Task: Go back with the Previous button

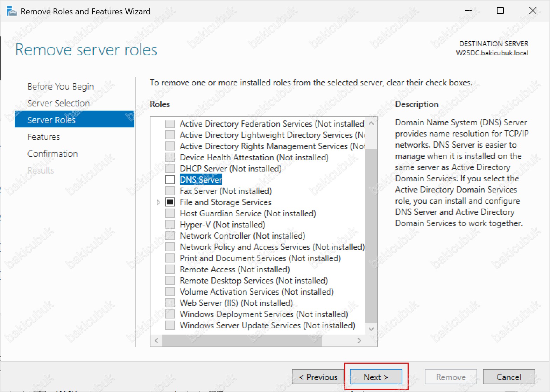Action: (318, 377)
